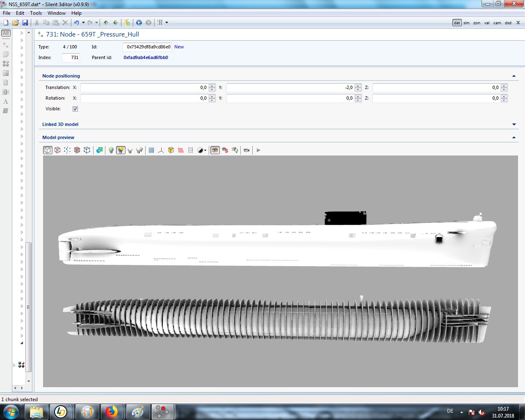Navigate back with blue circular arrow
This screenshot has width=525, height=420.
[x=139, y=23]
